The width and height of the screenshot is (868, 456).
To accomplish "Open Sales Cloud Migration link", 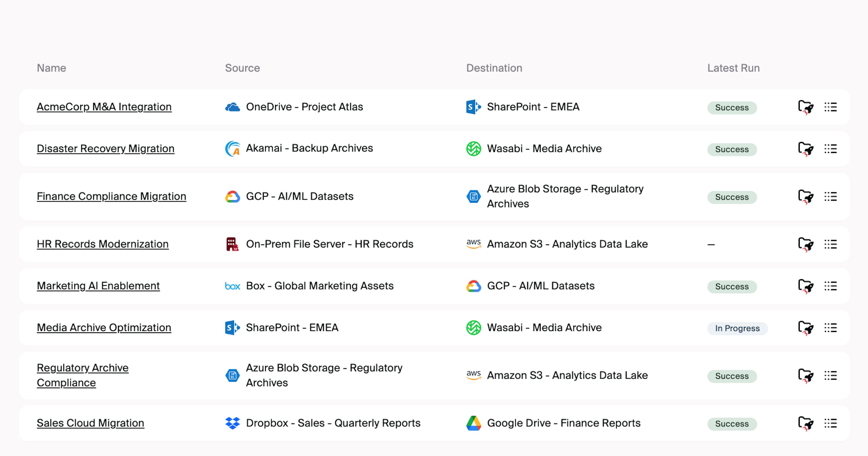I will click(x=90, y=423).
